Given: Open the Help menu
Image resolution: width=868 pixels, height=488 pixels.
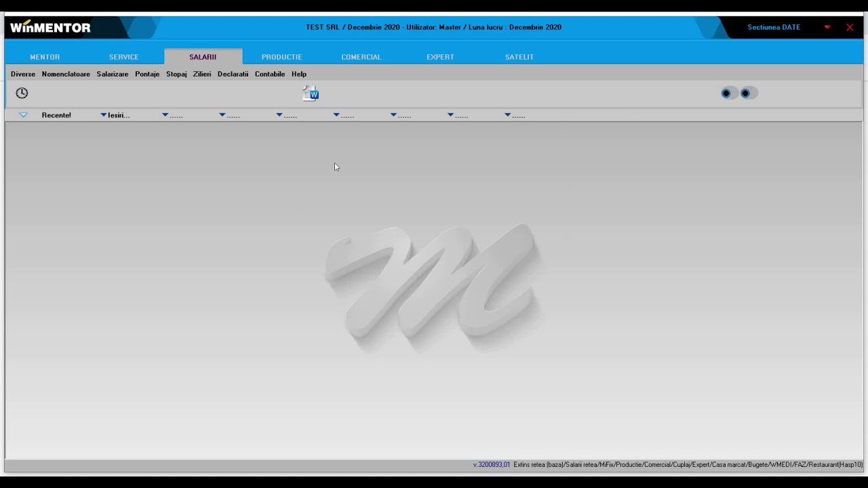Looking at the screenshot, I should click(299, 74).
